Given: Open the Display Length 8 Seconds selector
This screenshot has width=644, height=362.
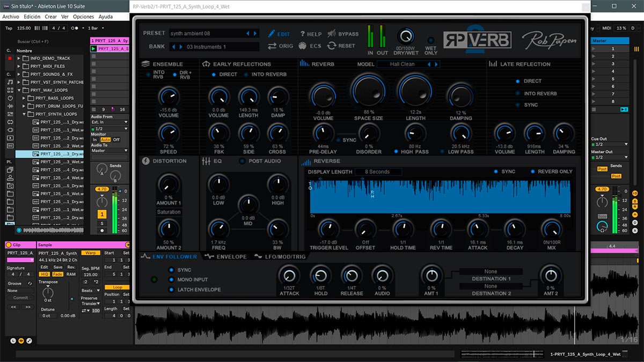Looking at the screenshot, I should click(x=379, y=172).
